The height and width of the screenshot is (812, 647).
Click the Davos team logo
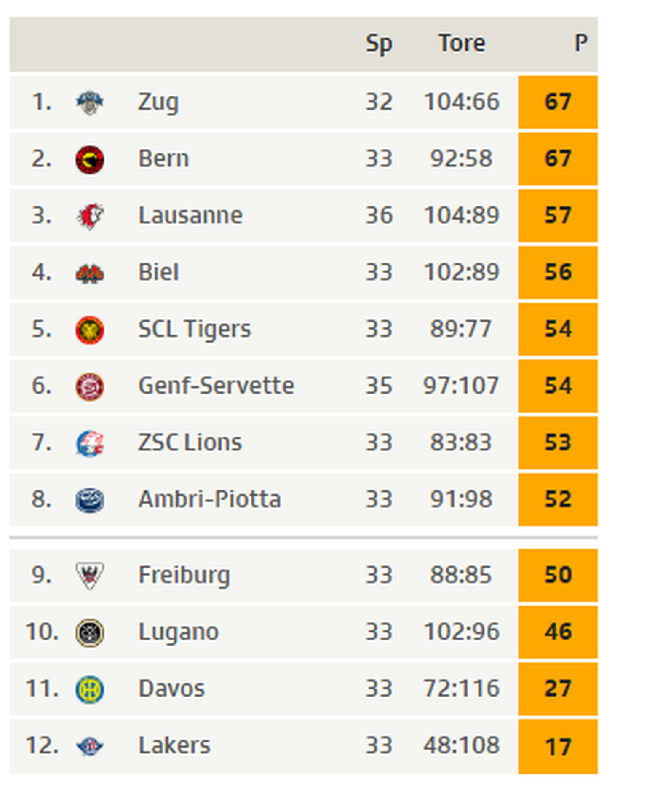(x=90, y=689)
